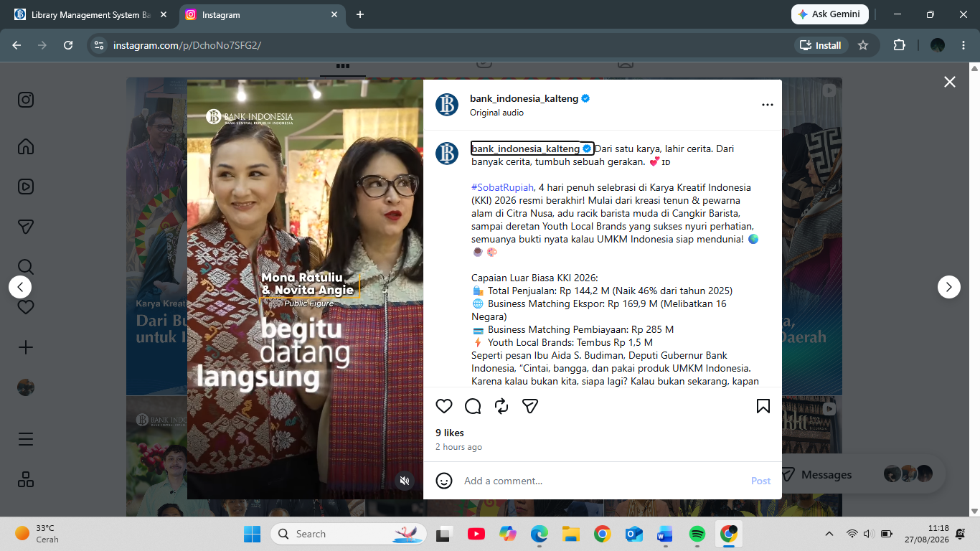Viewport: 980px width, 551px height.
Task: Close the Instagram browser tab
Action: pyautogui.click(x=334, y=14)
